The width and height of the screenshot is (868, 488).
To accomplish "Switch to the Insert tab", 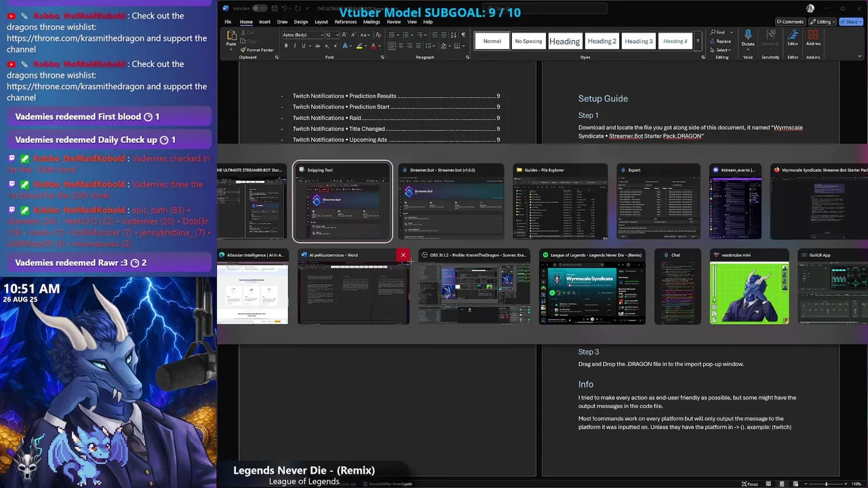I will pos(264,22).
